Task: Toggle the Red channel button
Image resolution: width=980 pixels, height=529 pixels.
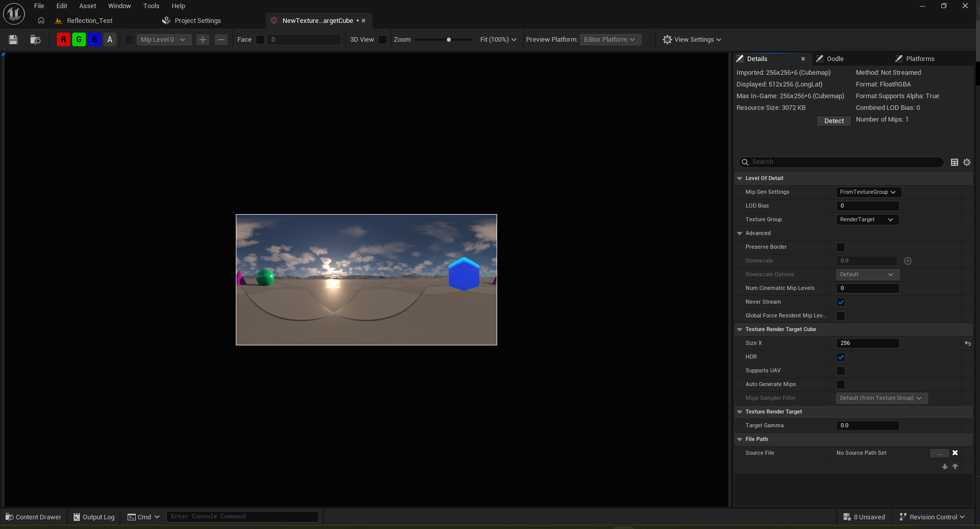Action: click(x=64, y=40)
